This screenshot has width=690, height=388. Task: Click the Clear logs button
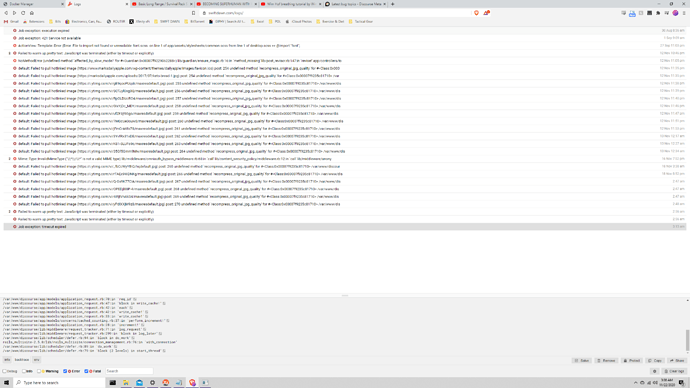[674, 371]
